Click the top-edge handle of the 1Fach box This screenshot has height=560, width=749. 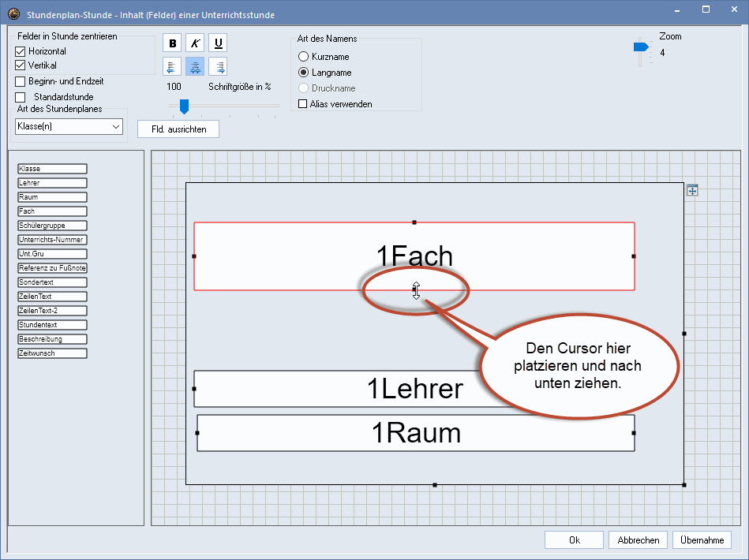coord(414,222)
